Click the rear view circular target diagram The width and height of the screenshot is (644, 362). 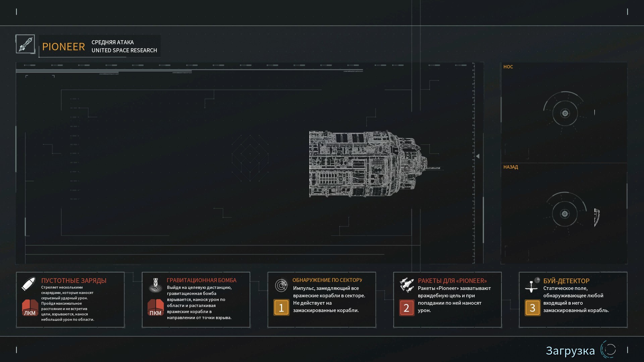pyautogui.click(x=565, y=214)
